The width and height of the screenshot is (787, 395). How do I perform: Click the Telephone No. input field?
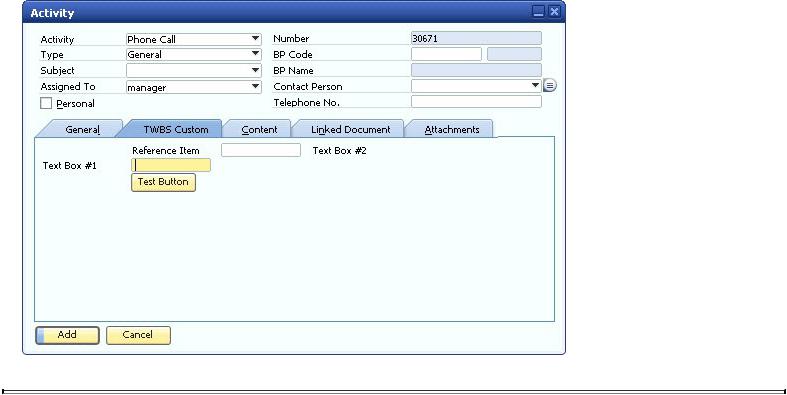[476, 101]
